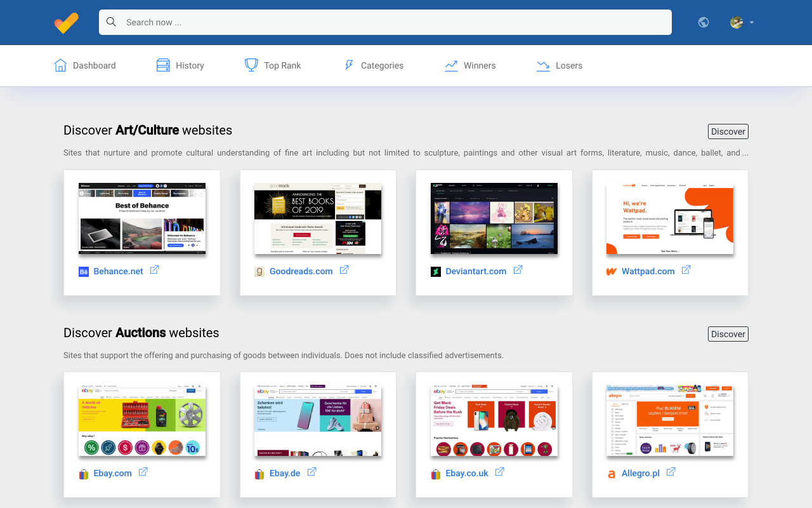Open the Categories menu item

(381, 65)
